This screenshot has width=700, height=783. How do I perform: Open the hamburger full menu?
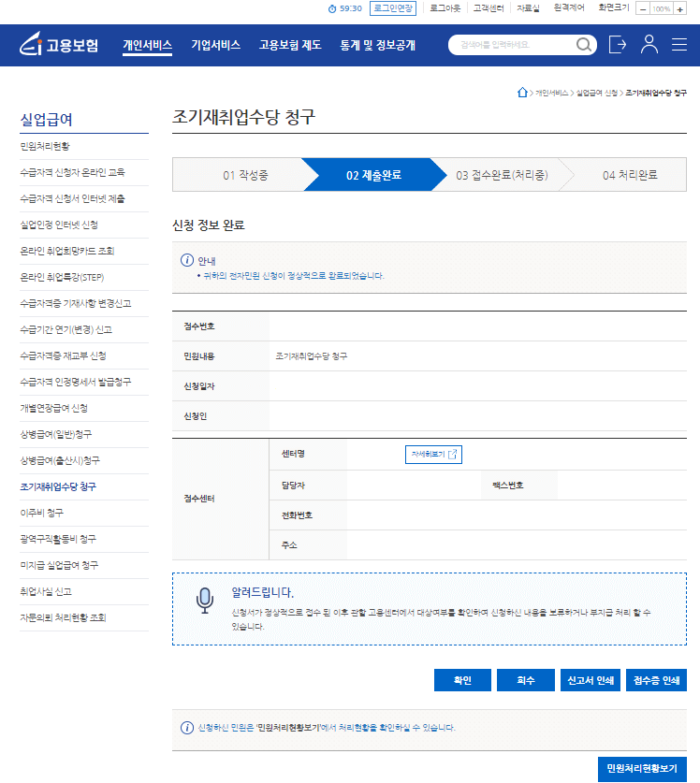tap(679, 45)
